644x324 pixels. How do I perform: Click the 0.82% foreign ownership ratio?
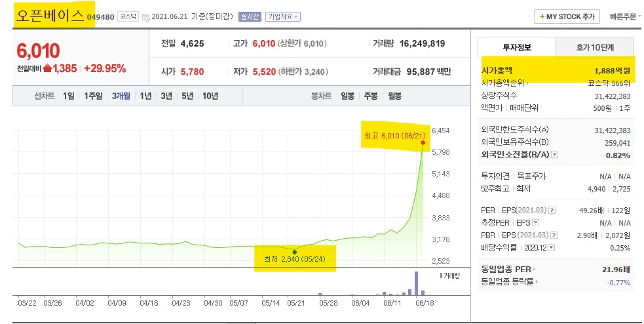click(618, 155)
